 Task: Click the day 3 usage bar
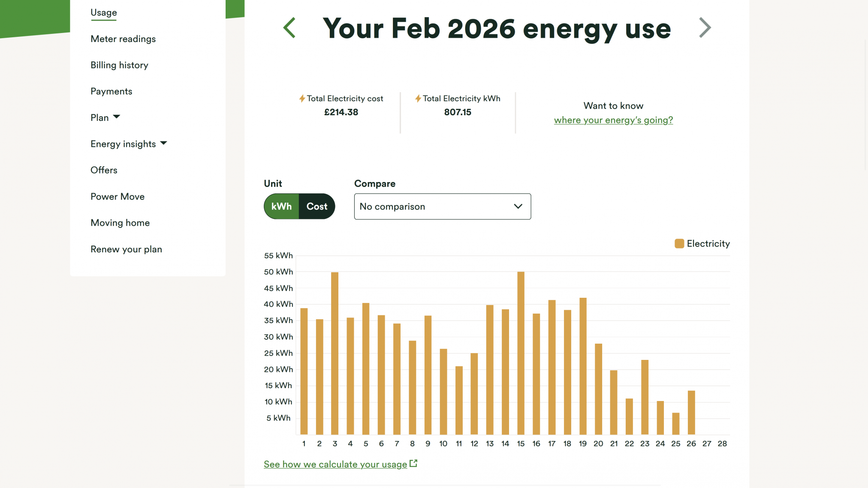335,353
